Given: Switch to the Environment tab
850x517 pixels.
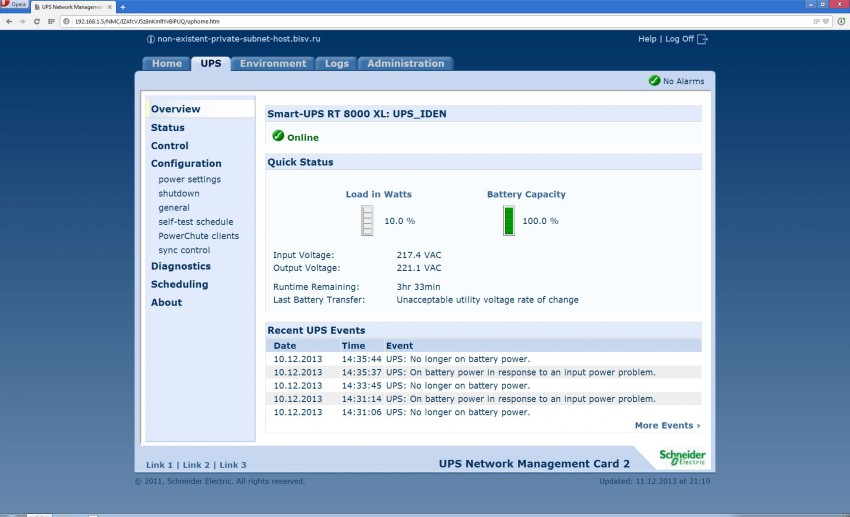Looking at the screenshot, I should (x=273, y=63).
